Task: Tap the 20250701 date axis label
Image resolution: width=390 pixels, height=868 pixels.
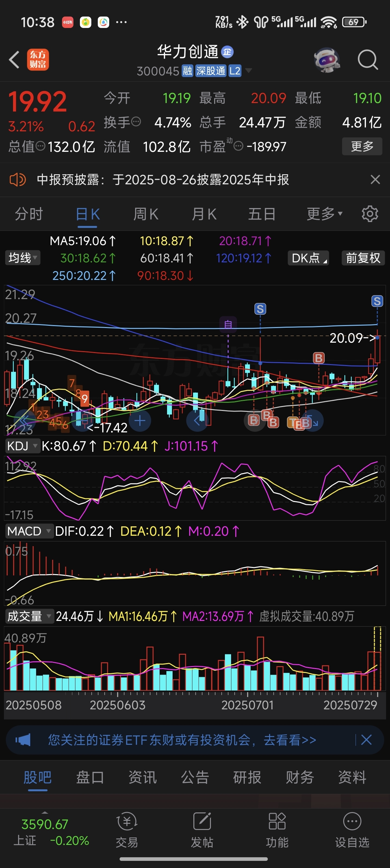Action: [x=248, y=705]
